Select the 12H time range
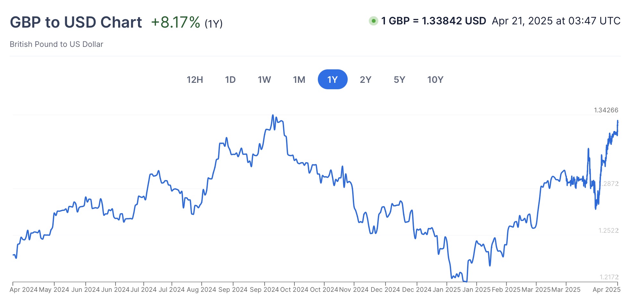The width and height of the screenshot is (644, 296). click(x=195, y=80)
